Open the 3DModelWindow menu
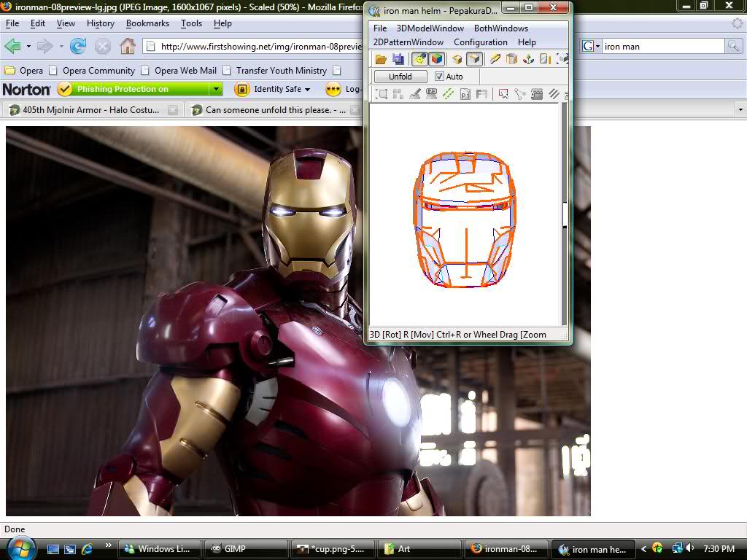The image size is (747, 560). 430,28
